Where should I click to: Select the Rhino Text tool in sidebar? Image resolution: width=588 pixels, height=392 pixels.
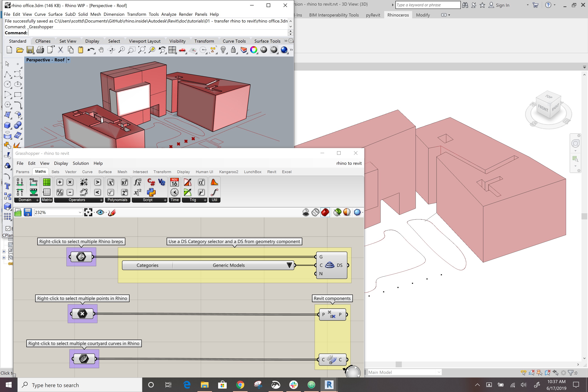point(7,186)
